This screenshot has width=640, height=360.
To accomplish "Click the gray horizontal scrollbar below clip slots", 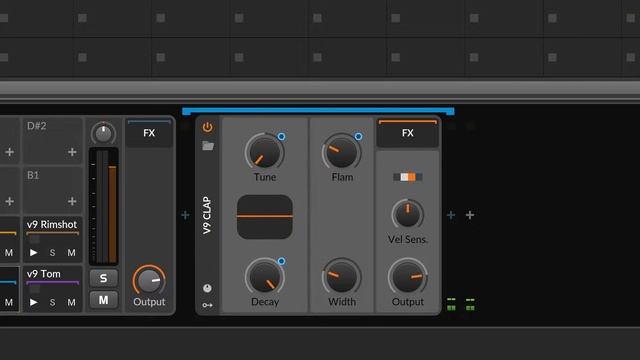I will tap(320, 89).
